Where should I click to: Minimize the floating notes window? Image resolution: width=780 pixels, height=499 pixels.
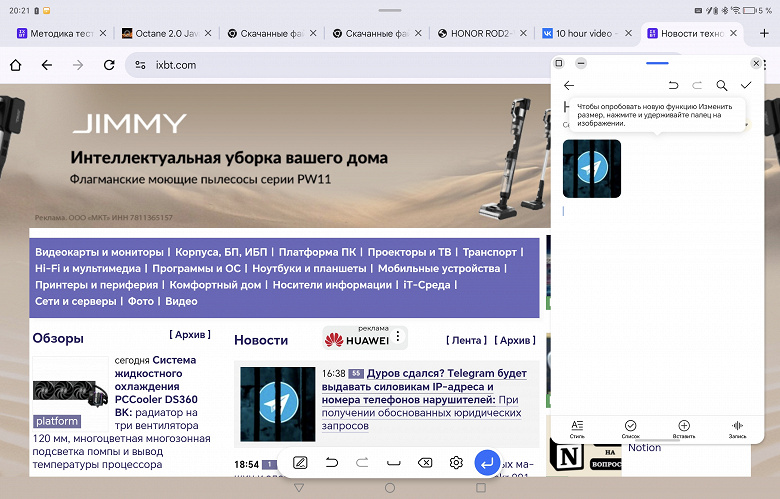point(581,63)
